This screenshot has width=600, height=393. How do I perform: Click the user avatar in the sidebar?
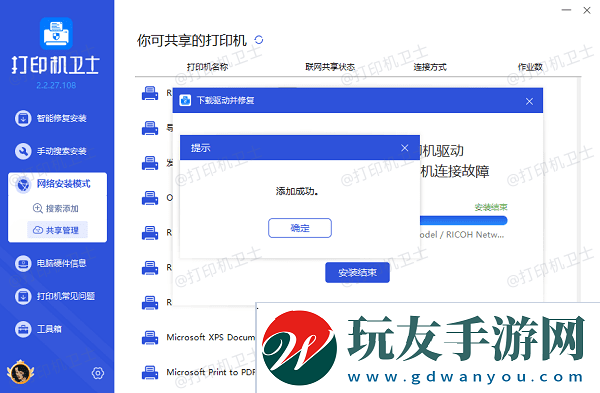(x=20, y=372)
